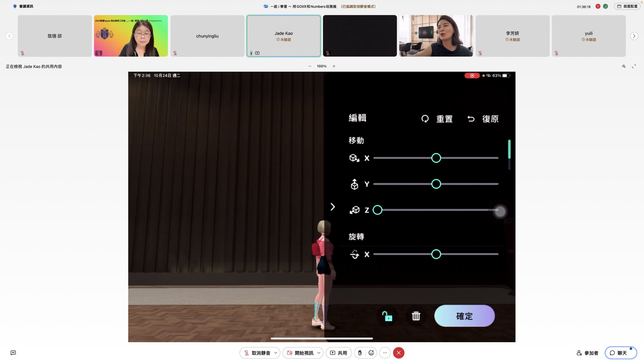Viewport: 644px width, 362px height.
Task: Open the 聊天 chat panel
Action: [621, 353]
